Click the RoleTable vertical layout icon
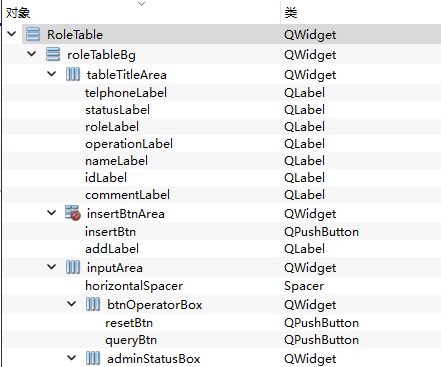This screenshot has height=367, width=441. click(x=33, y=34)
